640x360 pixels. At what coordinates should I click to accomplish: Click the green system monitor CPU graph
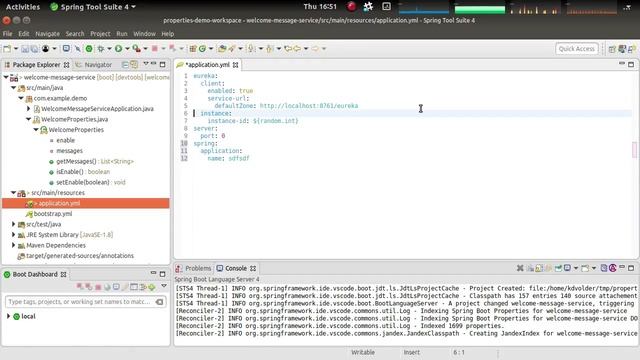point(480,8)
